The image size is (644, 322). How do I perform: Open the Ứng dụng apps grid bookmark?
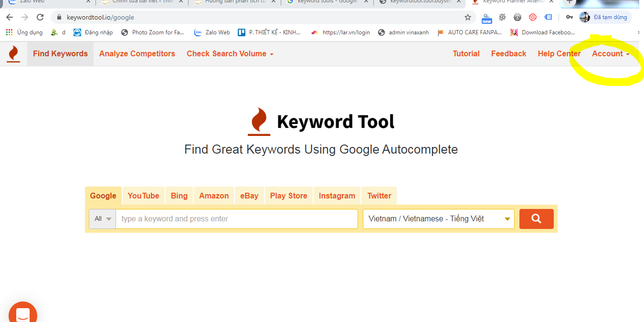24,32
